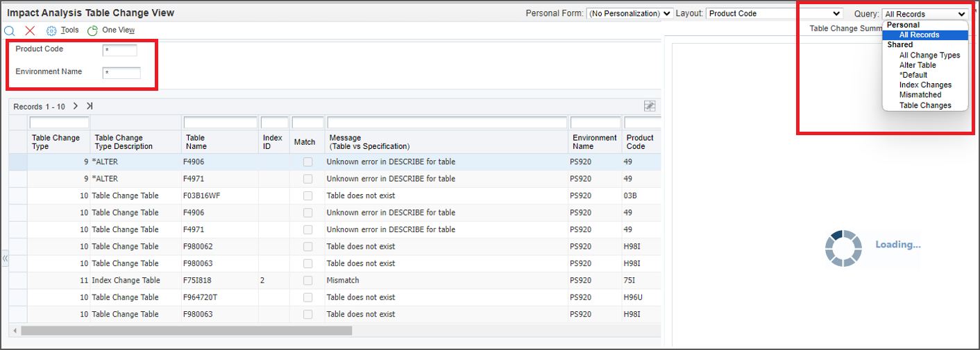This screenshot has width=980, height=350.
Task: Expand the collapsed left side panel
Action: point(5,259)
